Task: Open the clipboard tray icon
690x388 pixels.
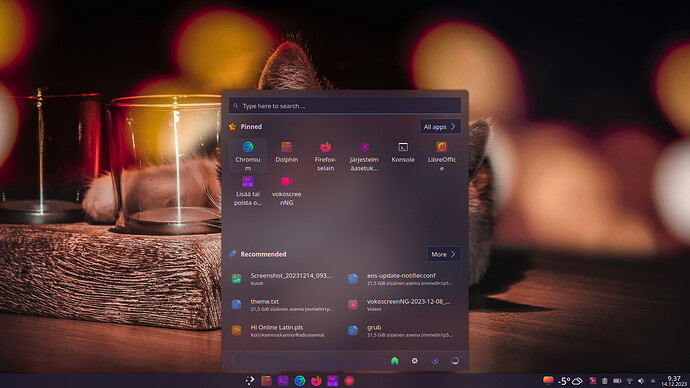Action: pyautogui.click(x=605, y=381)
